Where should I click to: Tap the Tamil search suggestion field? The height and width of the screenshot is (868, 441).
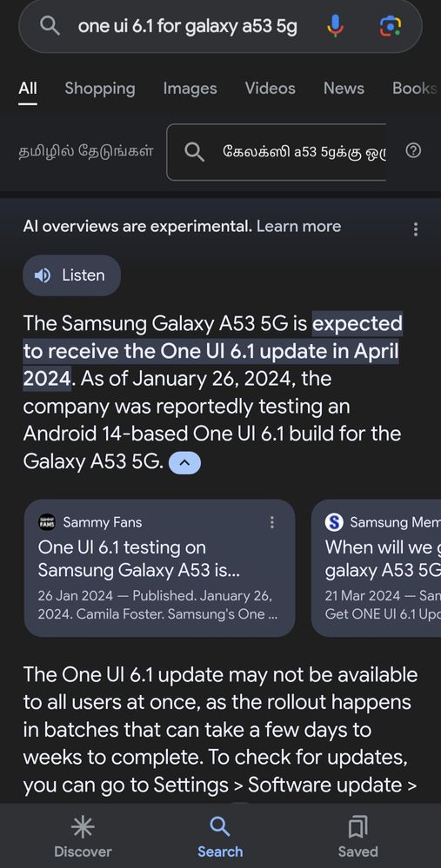(277, 152)
